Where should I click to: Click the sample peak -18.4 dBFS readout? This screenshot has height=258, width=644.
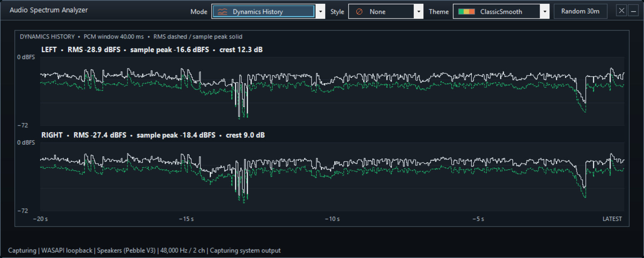coord(176,135)
